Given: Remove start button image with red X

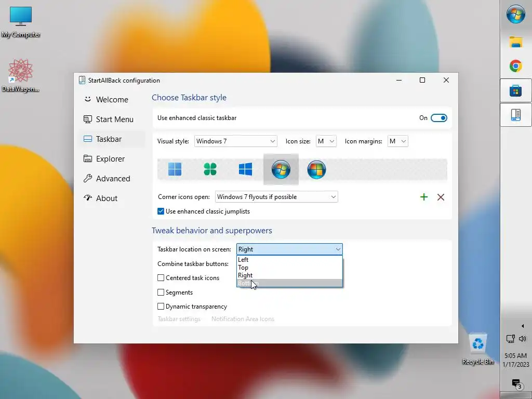Looking at the screenshot, I should point(441,197).
